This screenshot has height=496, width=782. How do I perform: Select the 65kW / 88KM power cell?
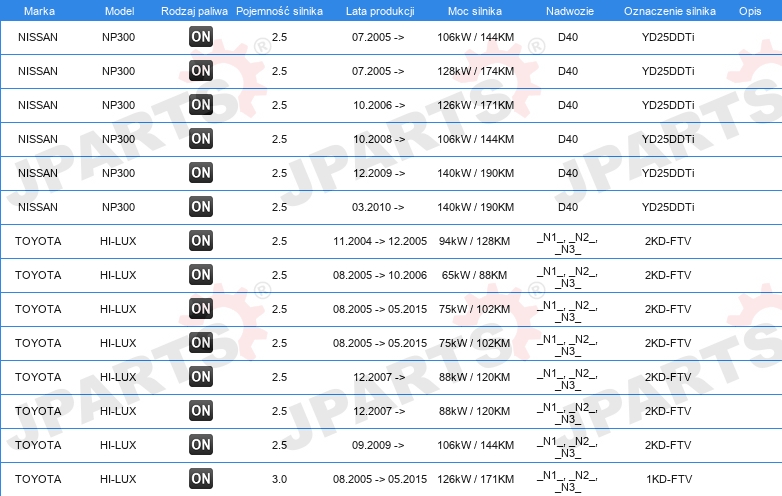point(474,275)
